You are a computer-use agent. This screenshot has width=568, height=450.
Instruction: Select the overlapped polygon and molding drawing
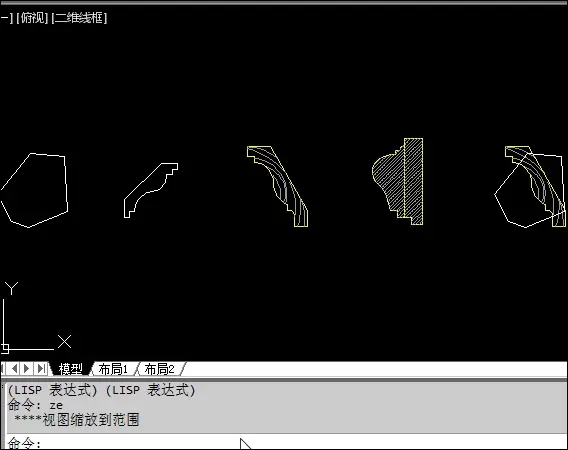pos(530,187)
